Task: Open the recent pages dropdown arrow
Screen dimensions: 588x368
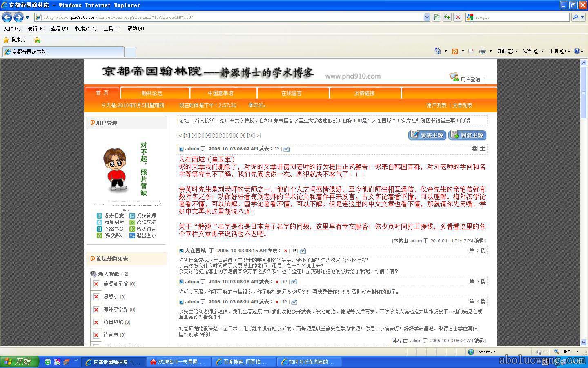Action: [28, 18]
